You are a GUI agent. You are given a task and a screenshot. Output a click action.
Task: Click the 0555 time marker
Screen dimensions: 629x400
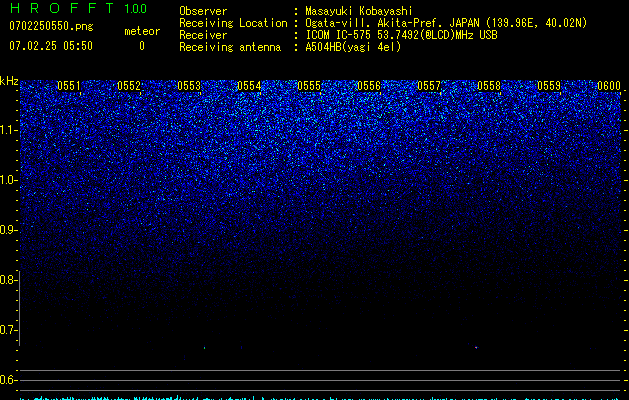309,86
